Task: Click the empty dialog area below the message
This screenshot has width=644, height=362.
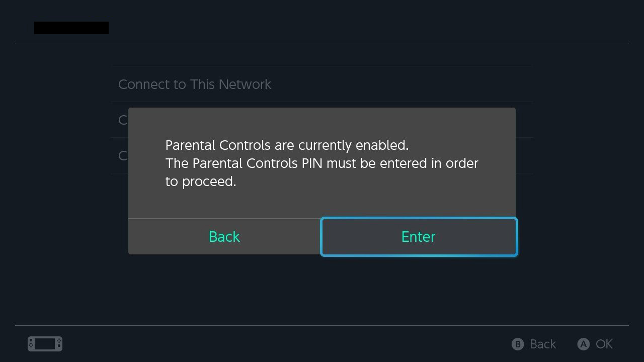Action: coord(322,204)
